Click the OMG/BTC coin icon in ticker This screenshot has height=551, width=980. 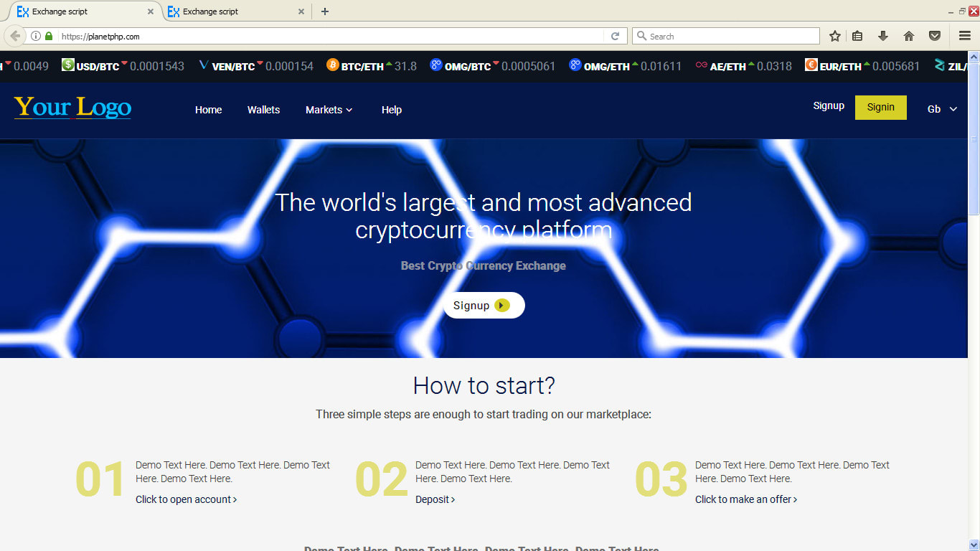pyautogui.click(x=436, y=65)
